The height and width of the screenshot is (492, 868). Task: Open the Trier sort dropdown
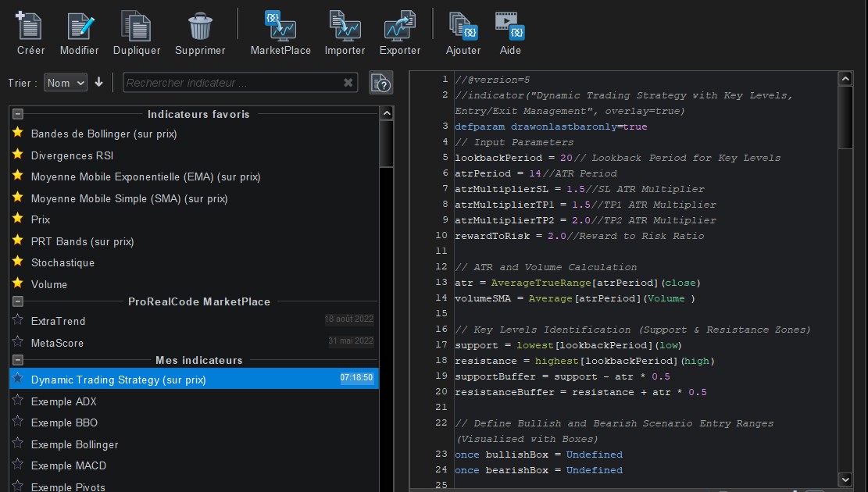(x=66, y=83)
